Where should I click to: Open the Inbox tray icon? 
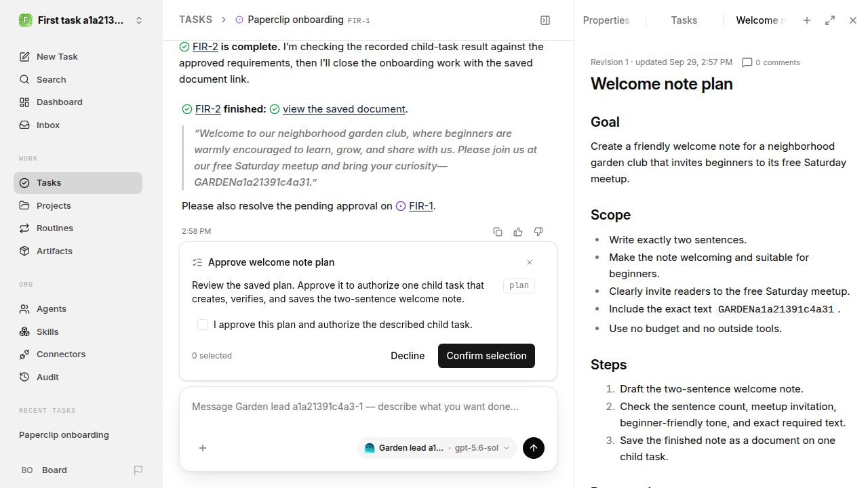[x=24, y=125]
